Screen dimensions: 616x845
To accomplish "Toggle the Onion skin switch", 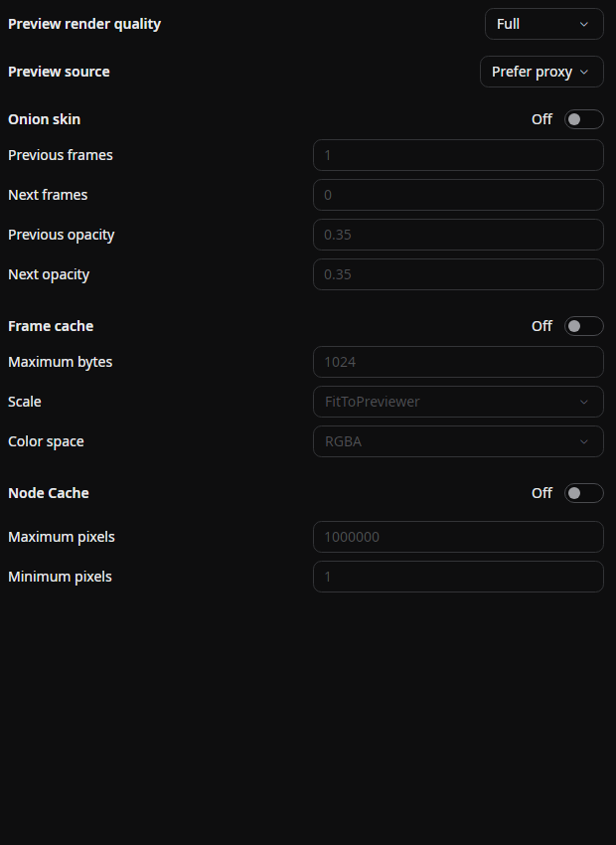I will click(583, 119).
